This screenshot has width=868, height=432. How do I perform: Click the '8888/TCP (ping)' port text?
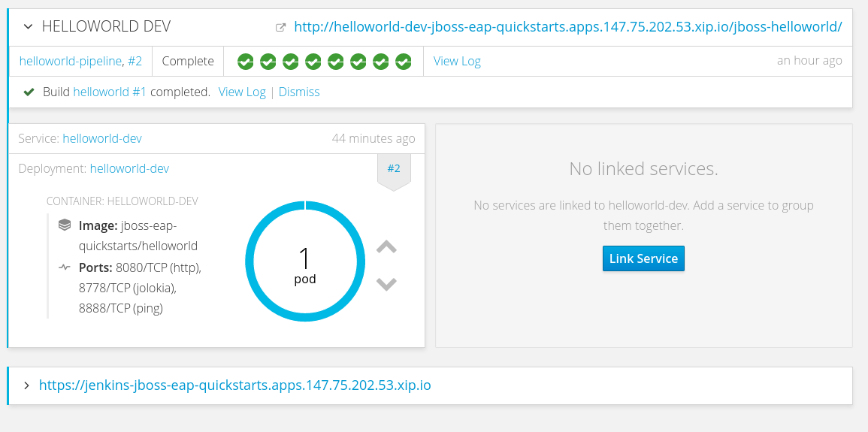coord(121,308)
